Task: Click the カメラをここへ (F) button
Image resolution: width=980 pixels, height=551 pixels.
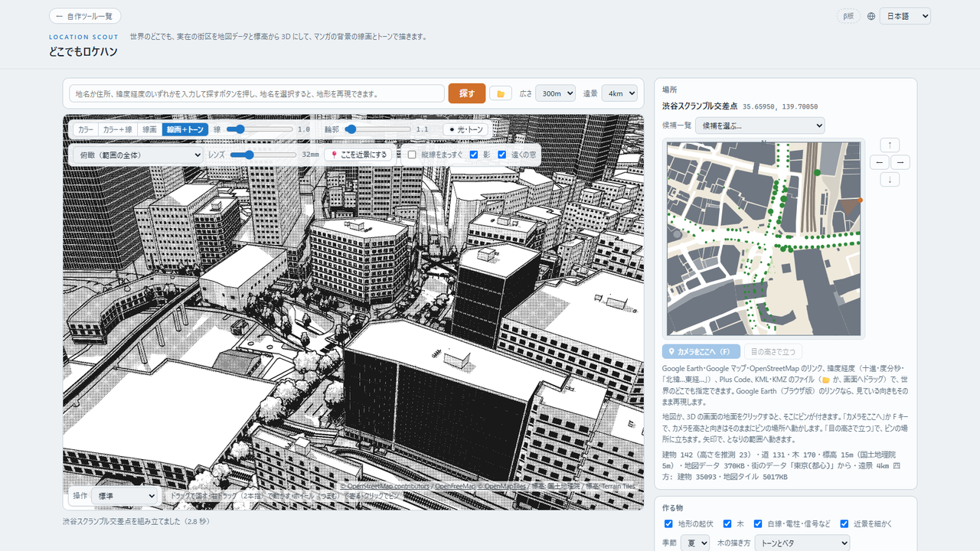Action: pyautogui.click(x=701, y=352)
